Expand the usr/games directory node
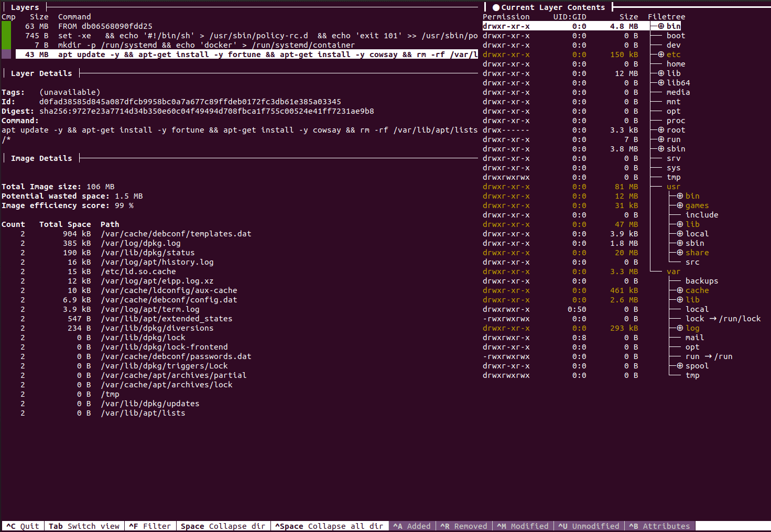Viewport: 771px width, 532px height. (x=680, y=205)
